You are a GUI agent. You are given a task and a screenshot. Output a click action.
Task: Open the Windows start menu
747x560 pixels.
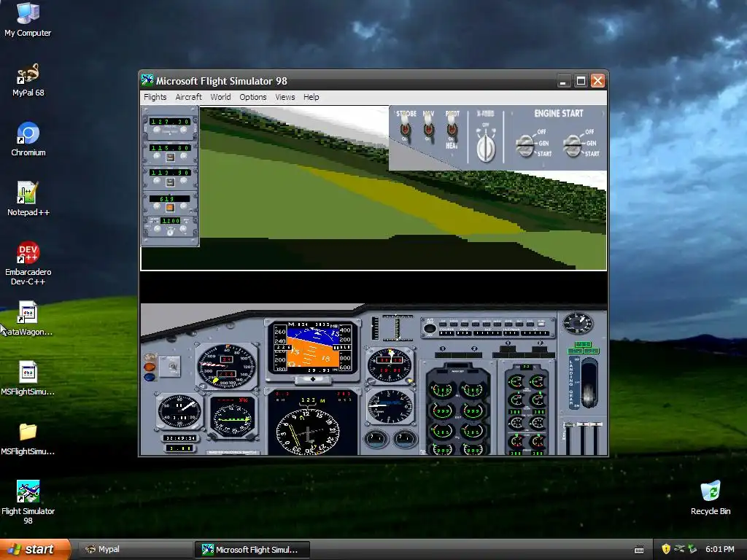point(35,550)
